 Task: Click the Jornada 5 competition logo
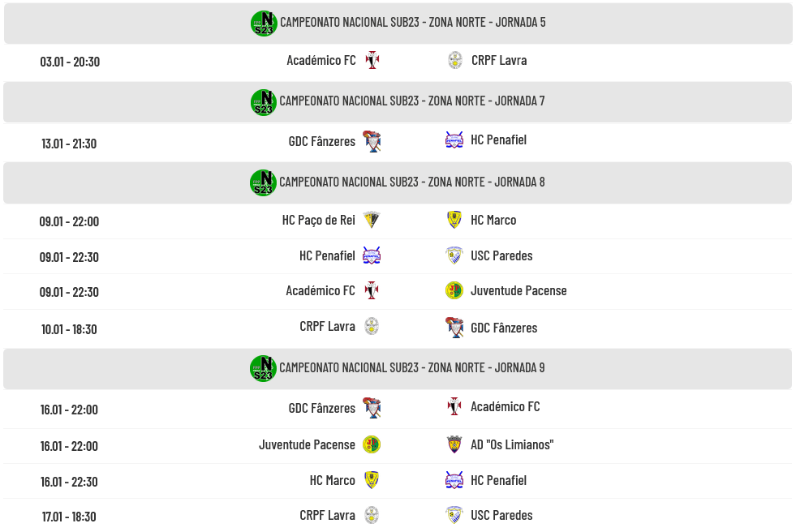(264, 23)
